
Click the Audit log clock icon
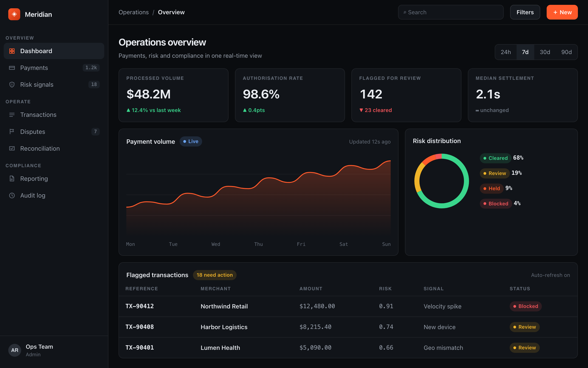[x=12, y=195]
